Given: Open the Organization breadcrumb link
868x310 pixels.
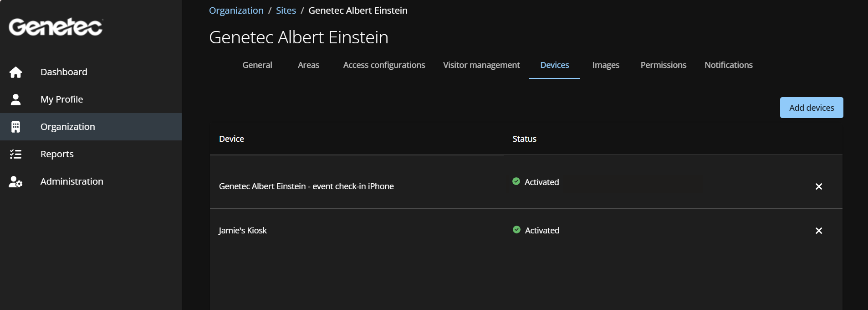Looking at the screenshot, I should point(236,10).
